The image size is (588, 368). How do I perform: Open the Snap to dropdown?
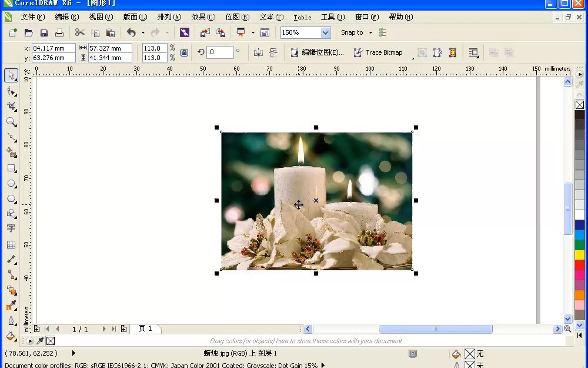click(x=356, y=32)
